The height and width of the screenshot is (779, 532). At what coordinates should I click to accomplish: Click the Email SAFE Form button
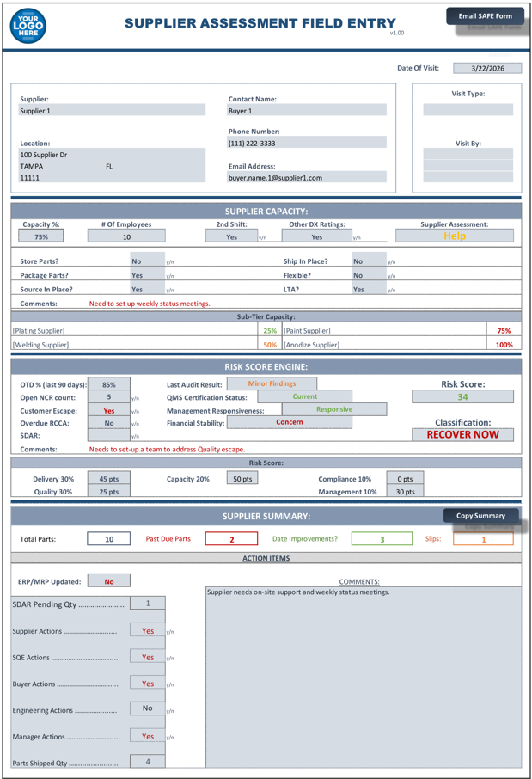pos(485,15)
